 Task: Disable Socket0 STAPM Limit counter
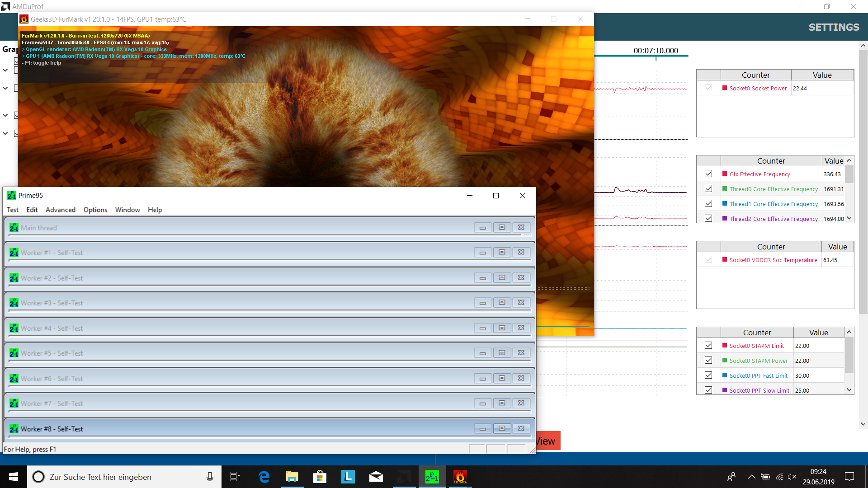[708, 346]
